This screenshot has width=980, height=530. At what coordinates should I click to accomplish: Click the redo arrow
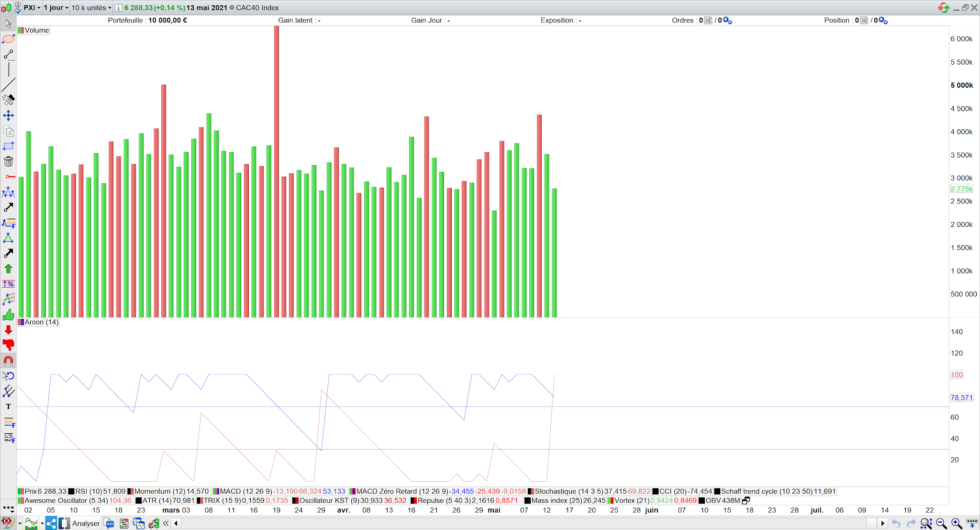(911, 523)
